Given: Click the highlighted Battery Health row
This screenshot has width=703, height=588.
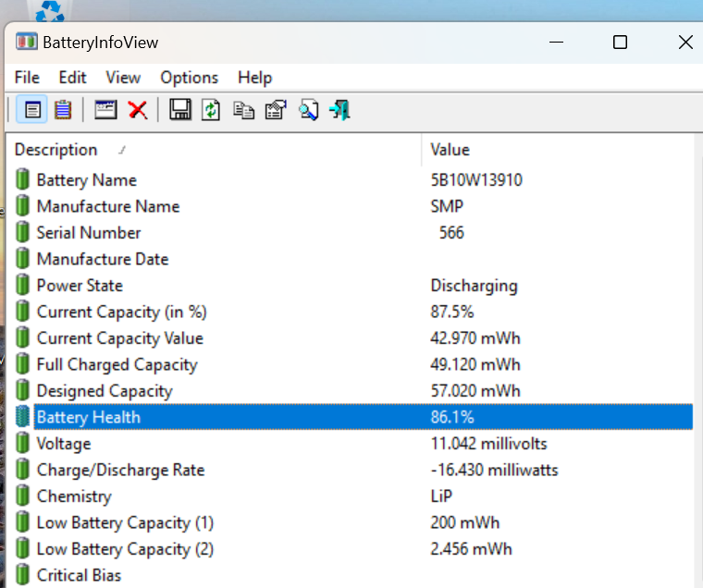Looking at the screenshot, I should pos(364,417).
